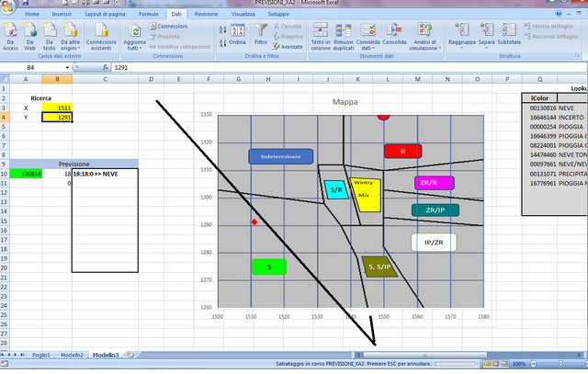
Task: Click yellow Wintry Mix shape
Action: (366, 195)
